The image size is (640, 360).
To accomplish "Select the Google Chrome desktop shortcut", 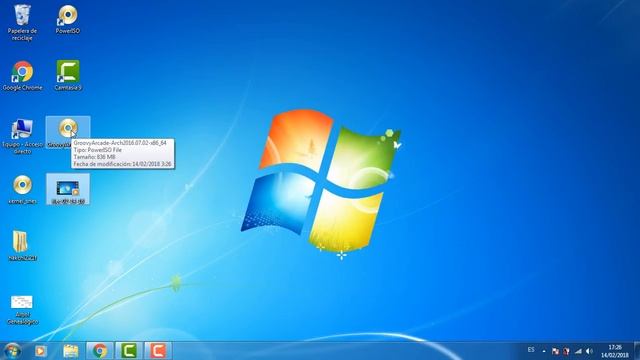I will (x=22, y=76).
